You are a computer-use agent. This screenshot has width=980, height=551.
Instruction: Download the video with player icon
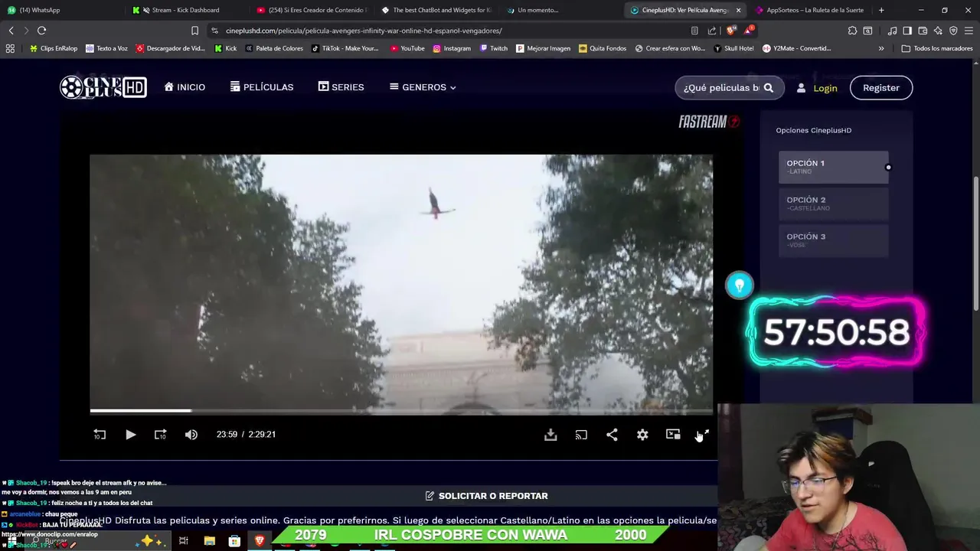[x=550, y=435]
